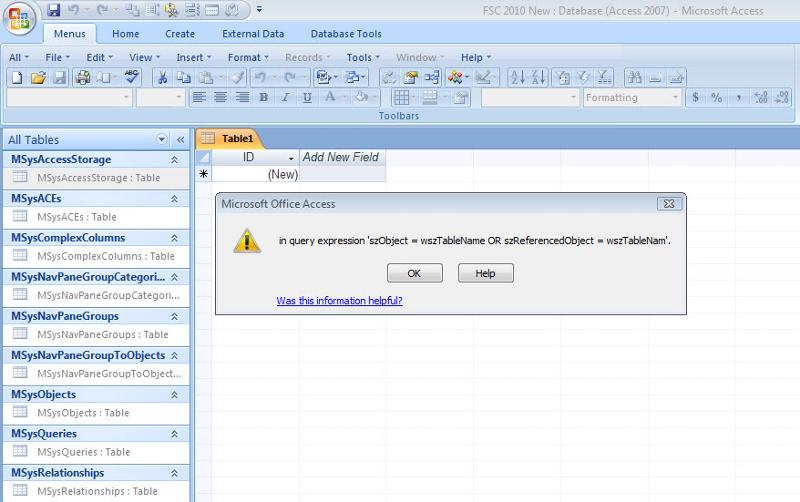Viewport: 800px width, 502px height.
Task: Switch to the Database Tools tab
Action: pyautogui.click(x=346, y=34)
